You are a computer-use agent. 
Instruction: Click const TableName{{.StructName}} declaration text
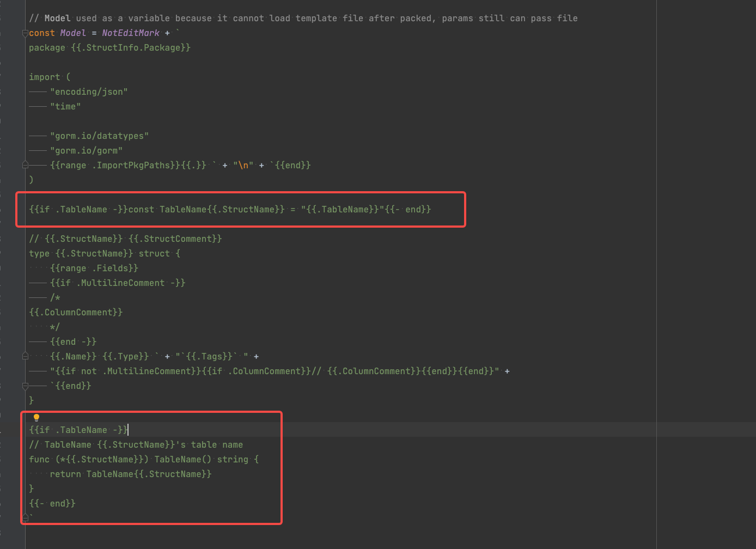point(256,210)
